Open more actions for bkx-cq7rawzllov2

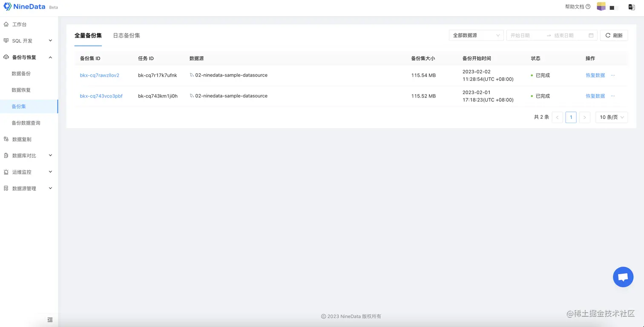(x=613, y=75)
